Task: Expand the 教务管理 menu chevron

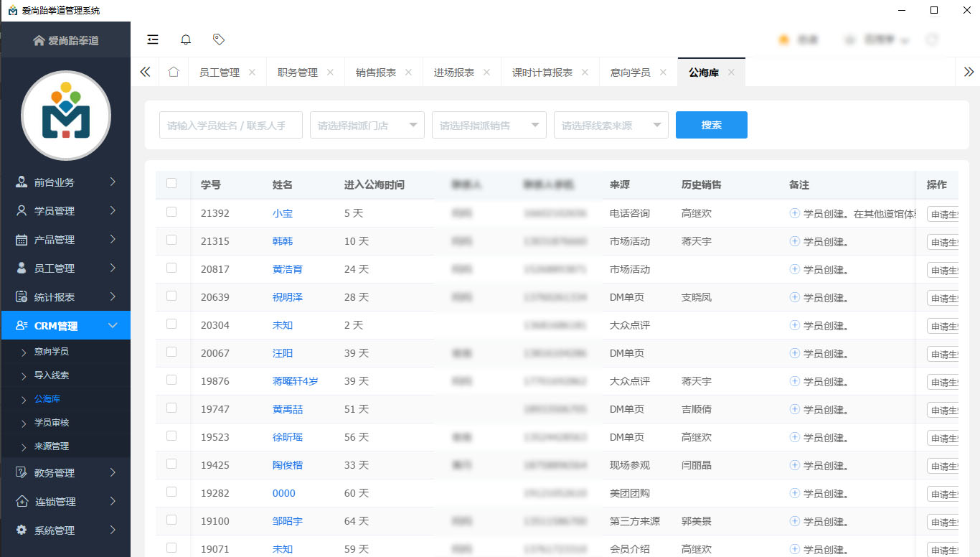Action: (x=113, y=473)
